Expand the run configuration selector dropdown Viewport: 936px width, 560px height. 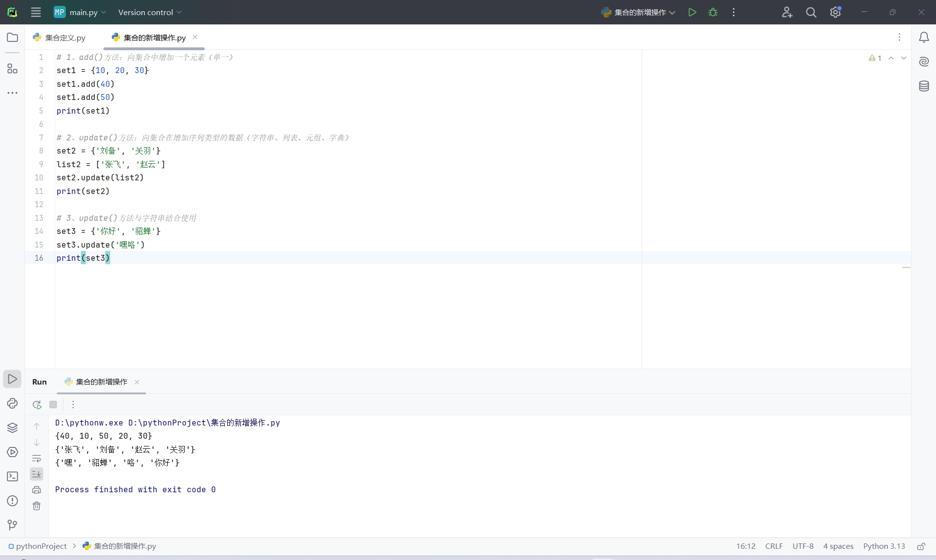pos(639,12)
